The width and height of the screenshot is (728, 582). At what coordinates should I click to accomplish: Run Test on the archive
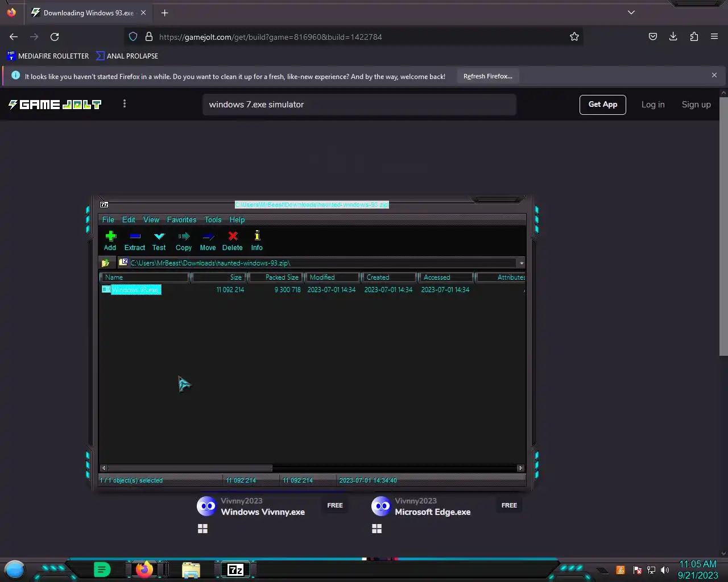point(159,240)
